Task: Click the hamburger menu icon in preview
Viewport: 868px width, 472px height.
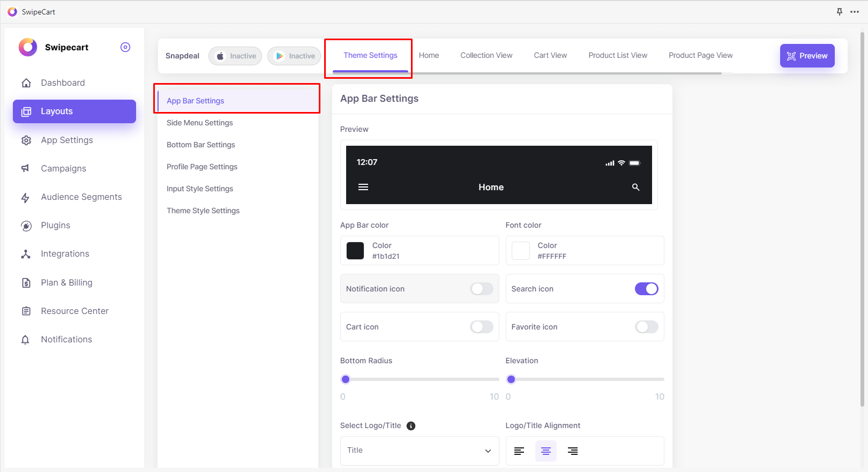Action: point(363,187)
